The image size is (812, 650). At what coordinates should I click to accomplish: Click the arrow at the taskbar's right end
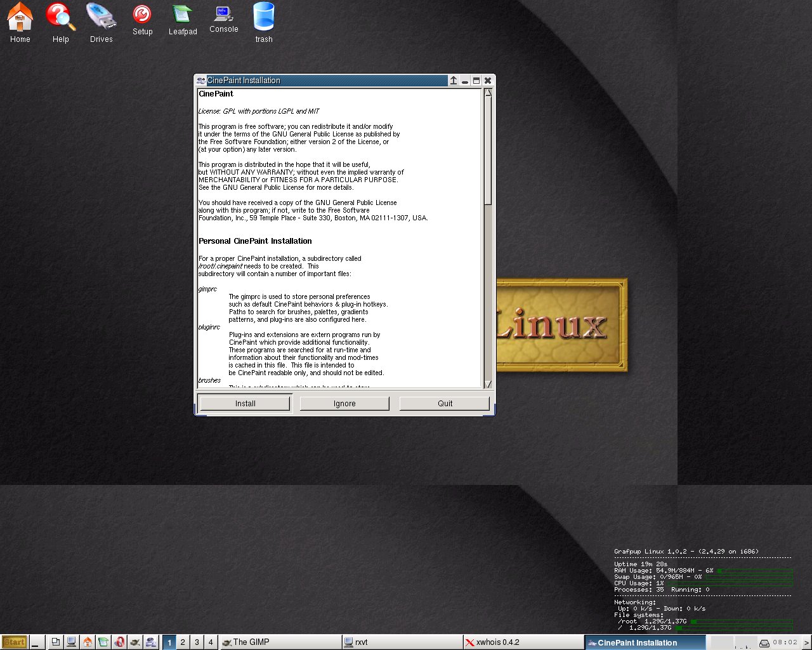806,642
